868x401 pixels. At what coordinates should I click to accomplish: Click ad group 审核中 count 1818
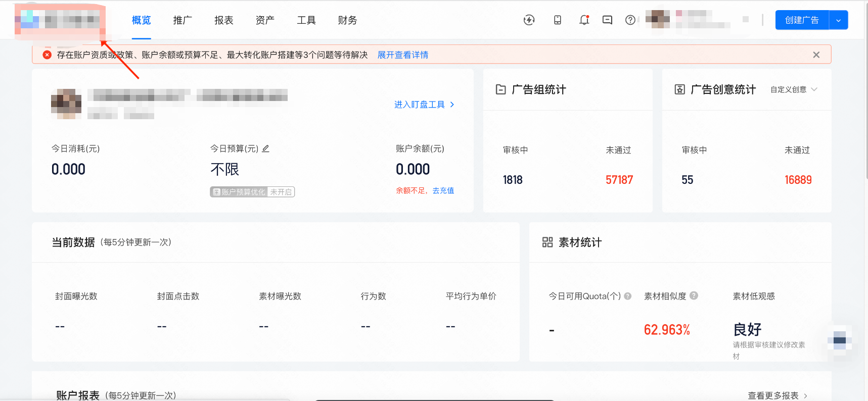pos(513,180)
